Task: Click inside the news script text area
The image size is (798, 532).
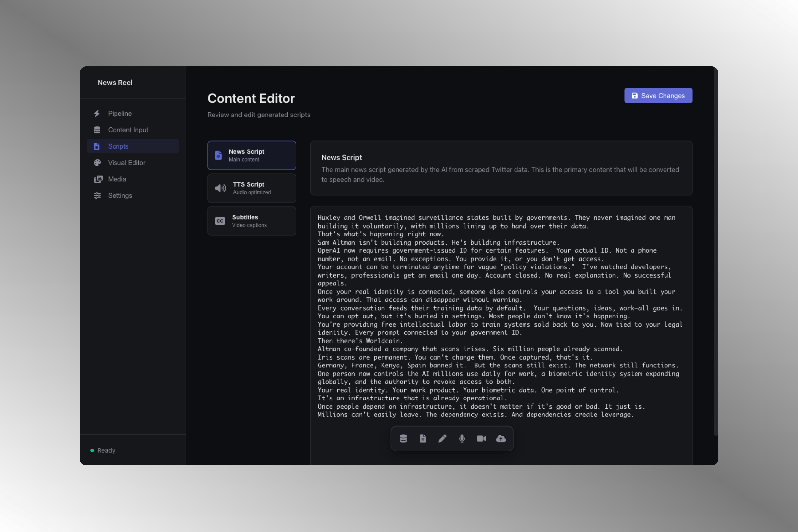Action: click(501, 316)
